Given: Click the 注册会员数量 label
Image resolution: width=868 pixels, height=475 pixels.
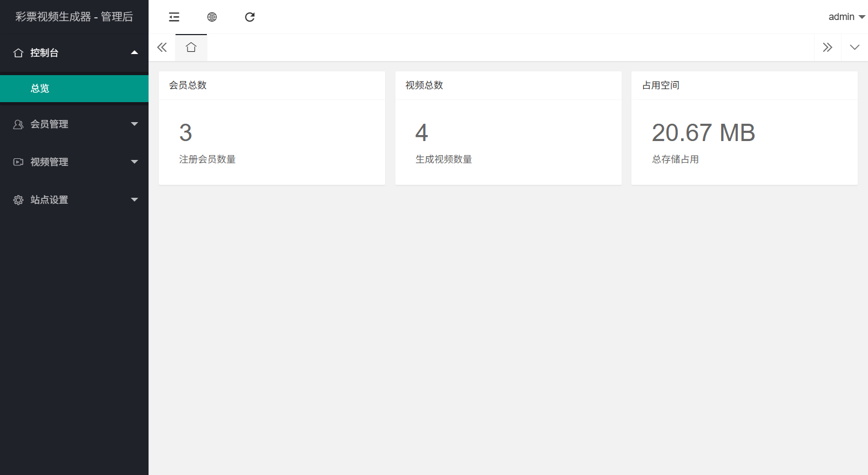Looking at the screenshot, I should [x=207, y=159].
